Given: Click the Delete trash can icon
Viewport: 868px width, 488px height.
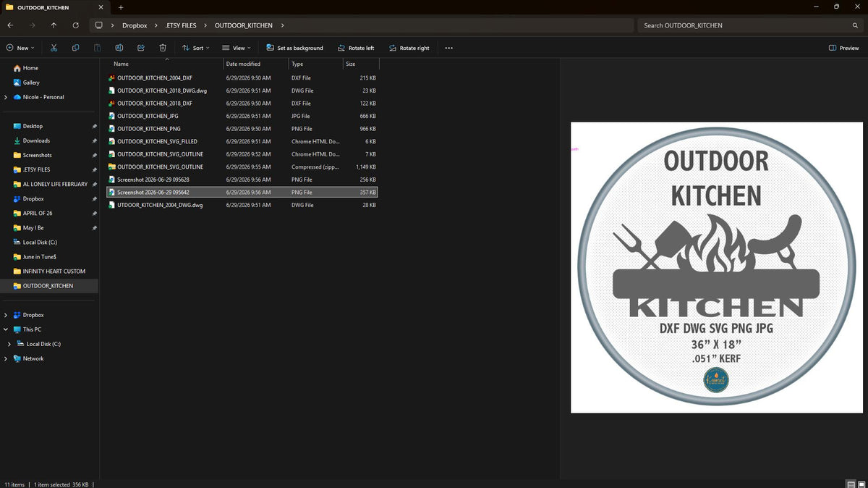Looking at the screenshot, I should [163, 48].
